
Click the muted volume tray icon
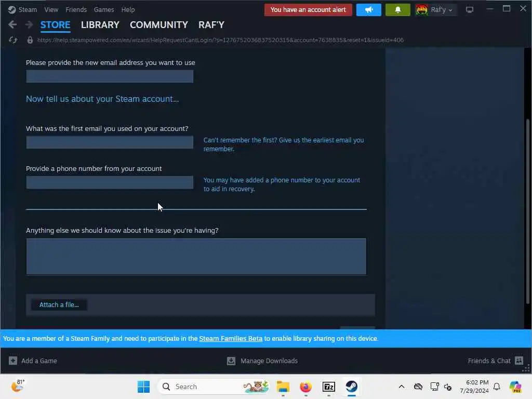[448, 387]
